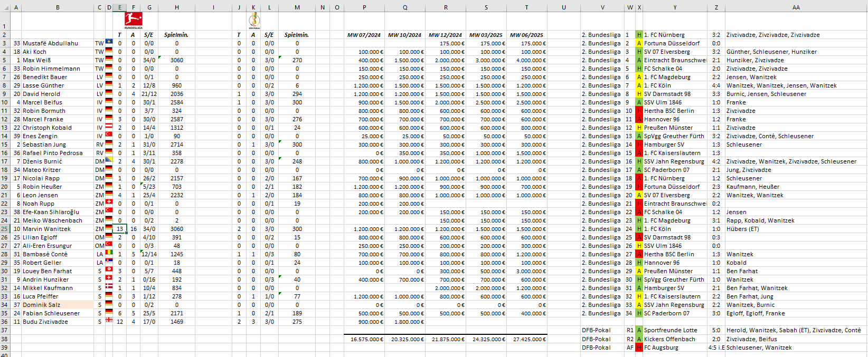Click the opponent Kickers Offenbach
Viewport: 868px width, 357px height.
tap(669, 339)
